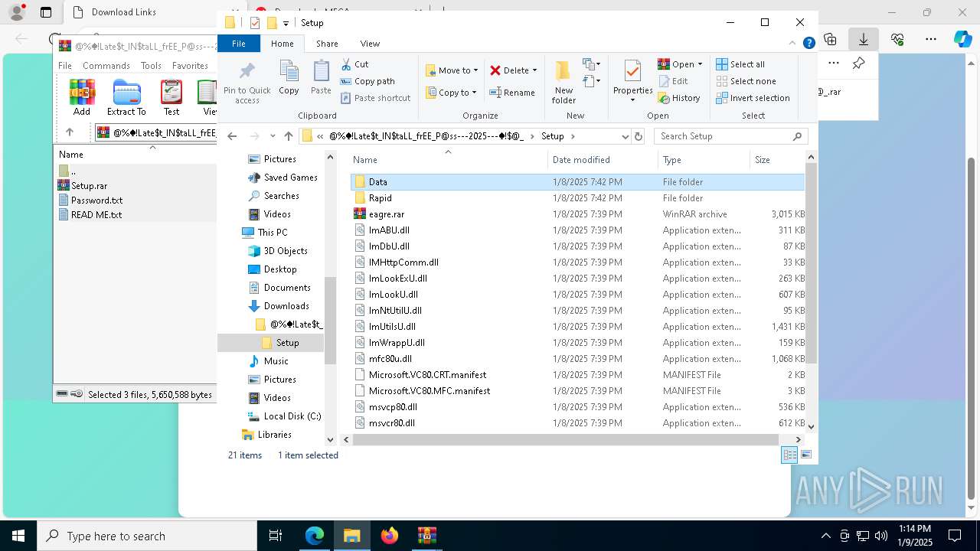Viewport: 980px width, 551px height.
Task: Open WinRAR Tools menu
Action: click(151, 66)
